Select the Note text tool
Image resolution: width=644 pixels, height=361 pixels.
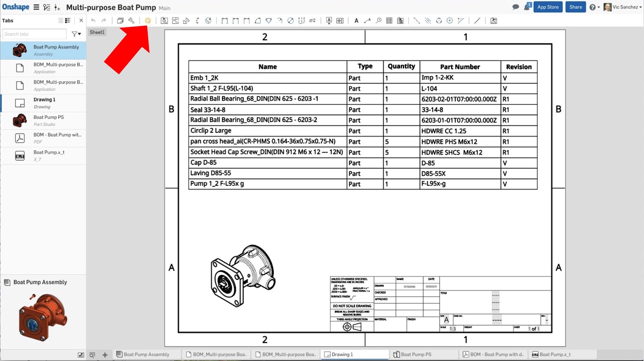tap(356, 21)
